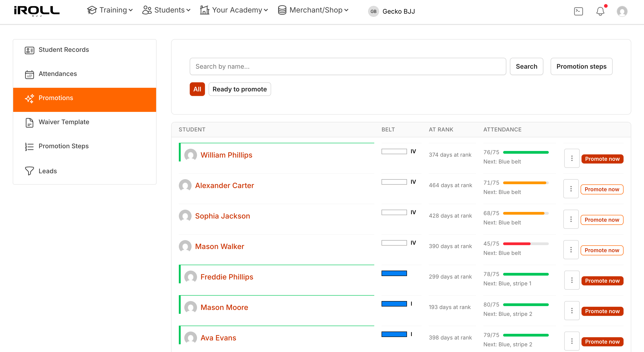Click Freddie Phillips avatar

190,277
